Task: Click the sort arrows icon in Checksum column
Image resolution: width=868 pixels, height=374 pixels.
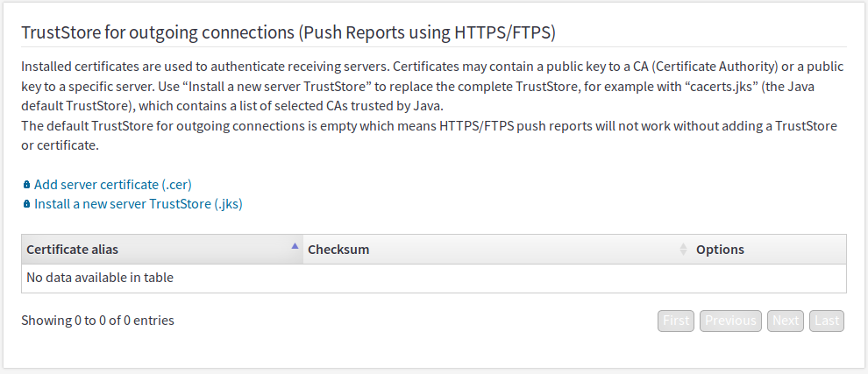Action: (683, 250)
